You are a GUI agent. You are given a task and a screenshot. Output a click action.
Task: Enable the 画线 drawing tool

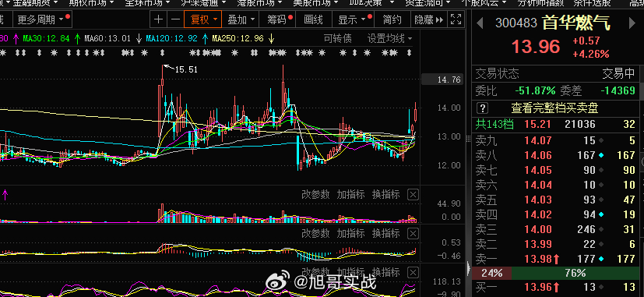313,19
